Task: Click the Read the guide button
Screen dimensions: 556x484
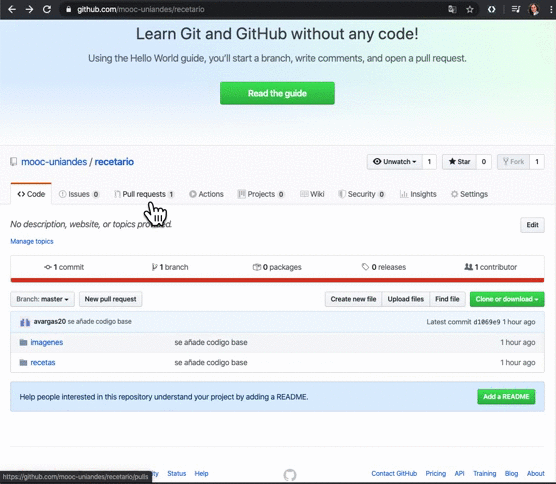Action: pyautogui.click(x=277, y=93)
